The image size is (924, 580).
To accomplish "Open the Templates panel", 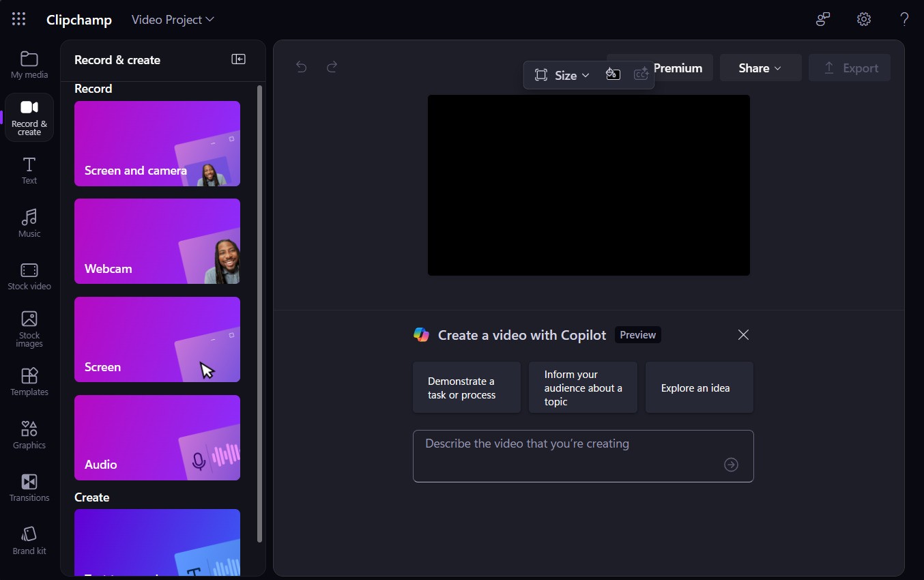I will coord(29,382).
